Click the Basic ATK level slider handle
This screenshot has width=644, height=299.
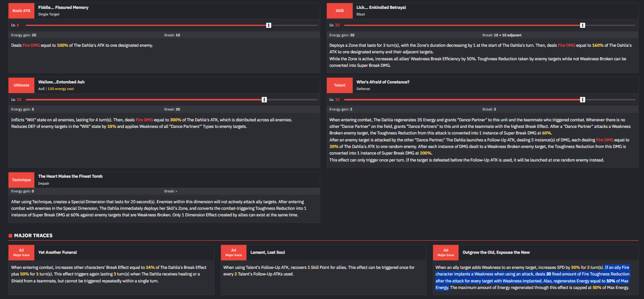pyautogui.click(x=268, y=25)
